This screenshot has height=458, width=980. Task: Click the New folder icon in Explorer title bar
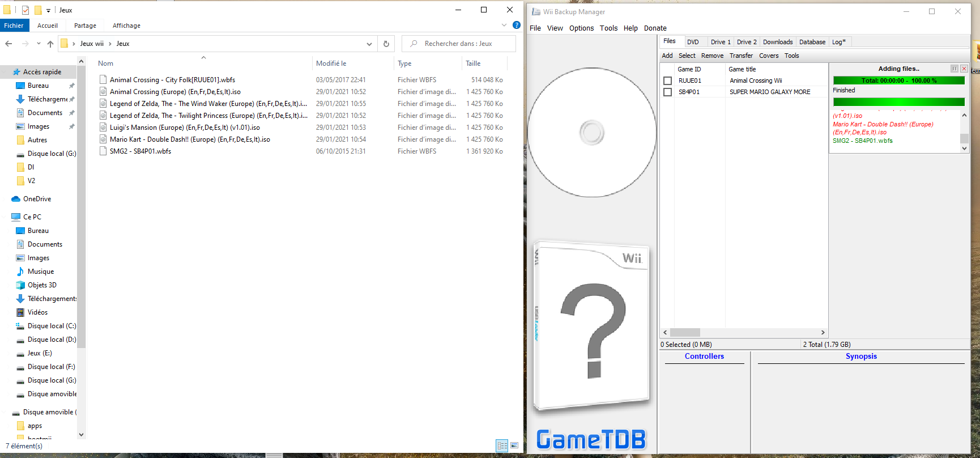pyautogui.click(x=38, y=10)
